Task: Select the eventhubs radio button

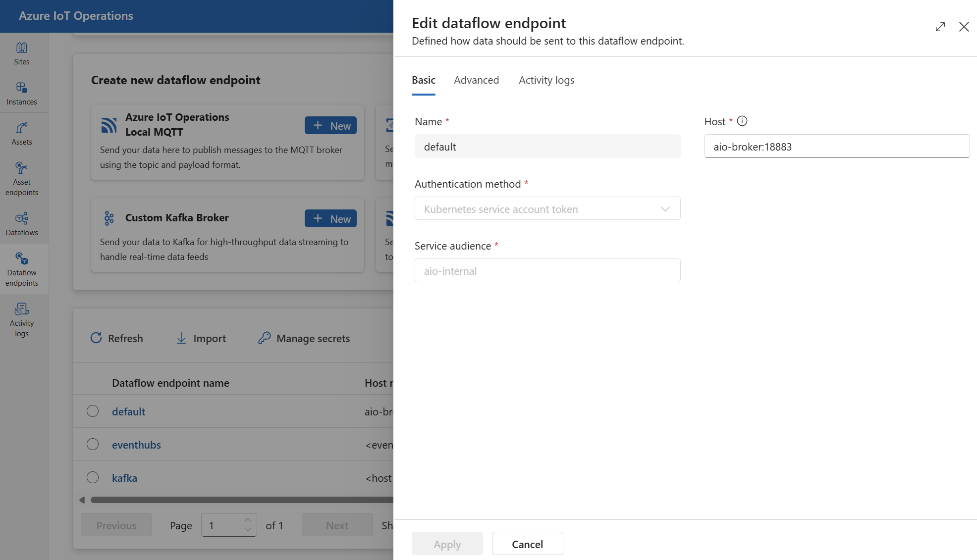Action: 93,444
